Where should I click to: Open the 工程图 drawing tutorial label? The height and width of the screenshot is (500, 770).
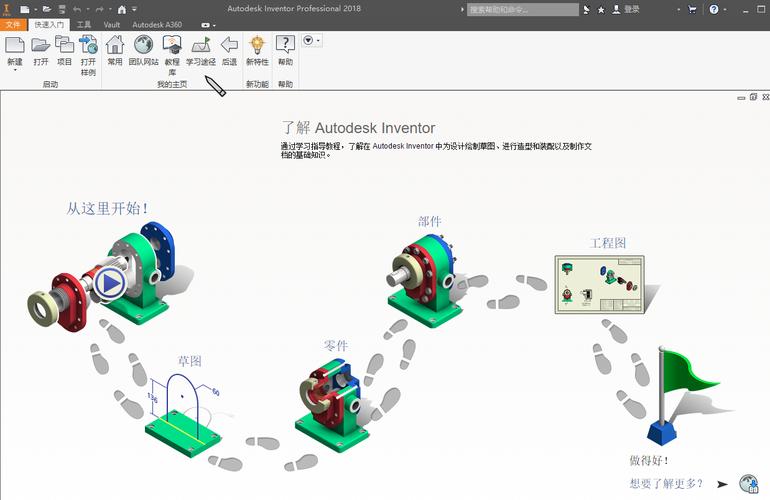coord(608,243)
